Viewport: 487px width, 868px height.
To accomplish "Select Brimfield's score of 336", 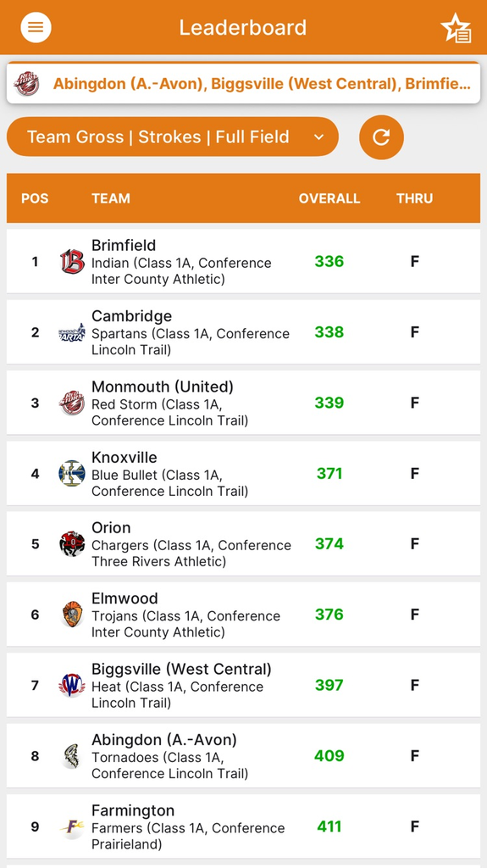I will (329, 261).
